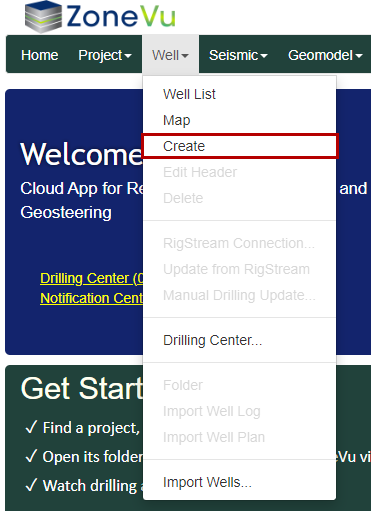
Task: Follow the yellow Drilling Center link
Action: 92,278
